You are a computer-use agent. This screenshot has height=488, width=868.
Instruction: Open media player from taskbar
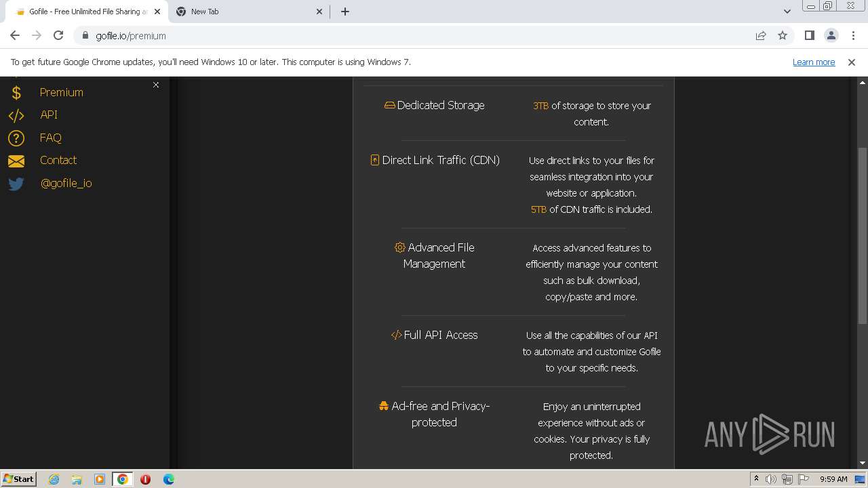(100, 479)
